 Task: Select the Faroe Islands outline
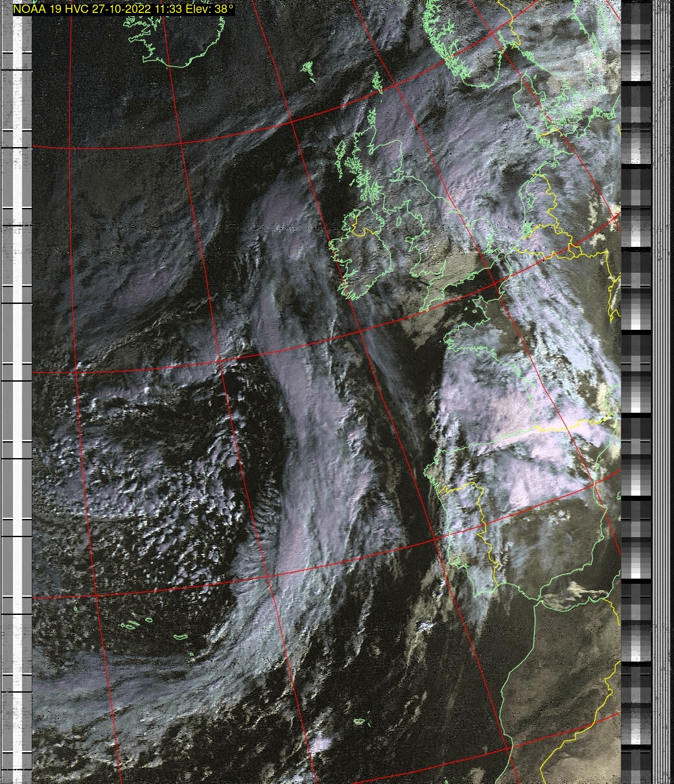click(x=308, y=69)
